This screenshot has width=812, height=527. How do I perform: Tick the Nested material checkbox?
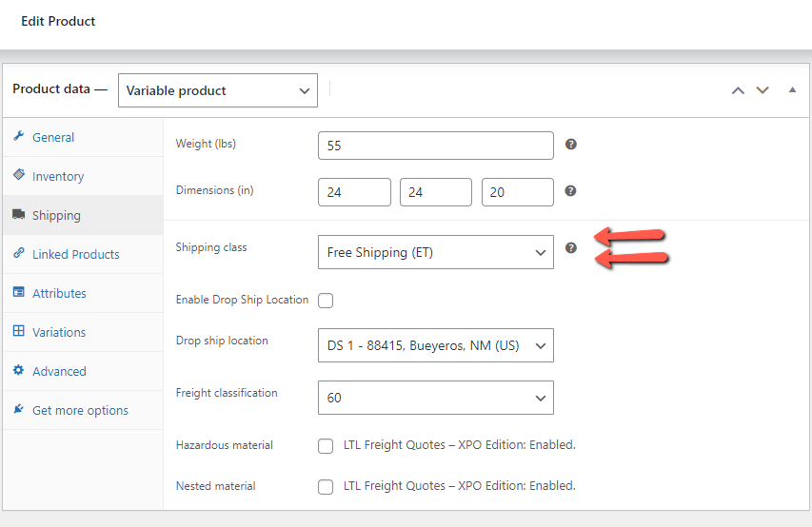326,486
